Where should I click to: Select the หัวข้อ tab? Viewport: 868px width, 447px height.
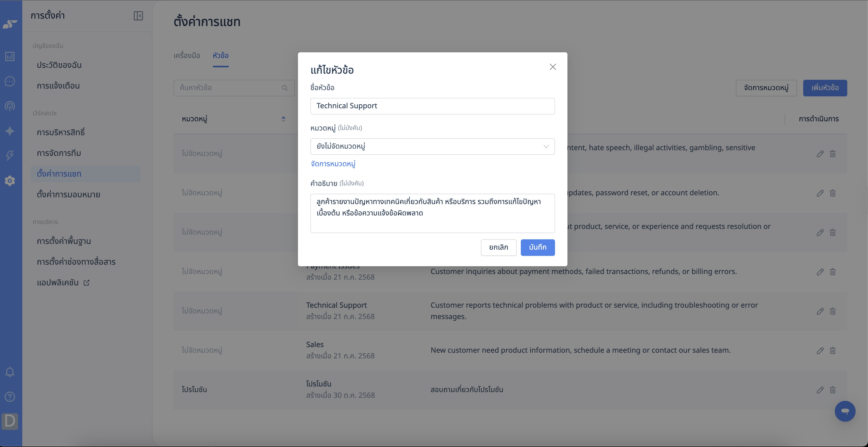[220, 56]
